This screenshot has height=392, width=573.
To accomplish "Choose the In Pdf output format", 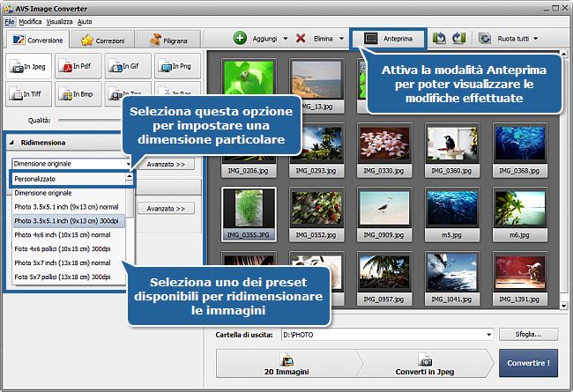I will pyautogui.click(x=77, y=66).
